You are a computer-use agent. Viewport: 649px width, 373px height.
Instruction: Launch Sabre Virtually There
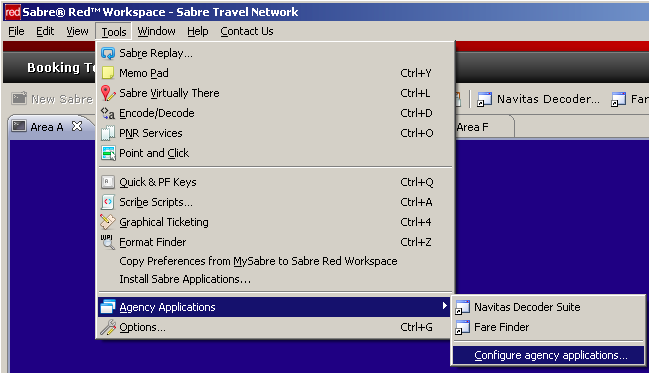(275, 93)
